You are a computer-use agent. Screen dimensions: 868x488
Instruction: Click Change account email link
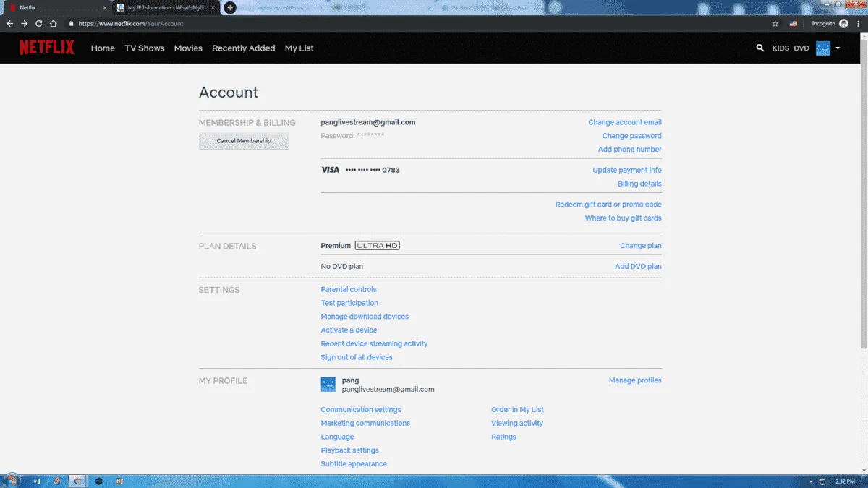[625, 122]
